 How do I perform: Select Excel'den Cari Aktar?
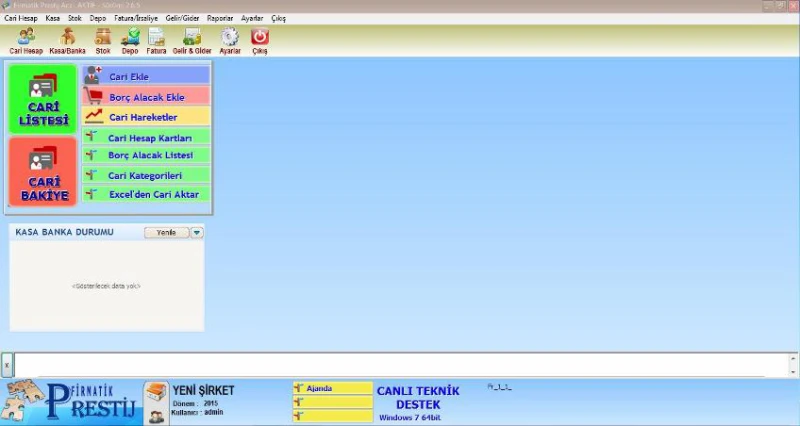[146, 194]
